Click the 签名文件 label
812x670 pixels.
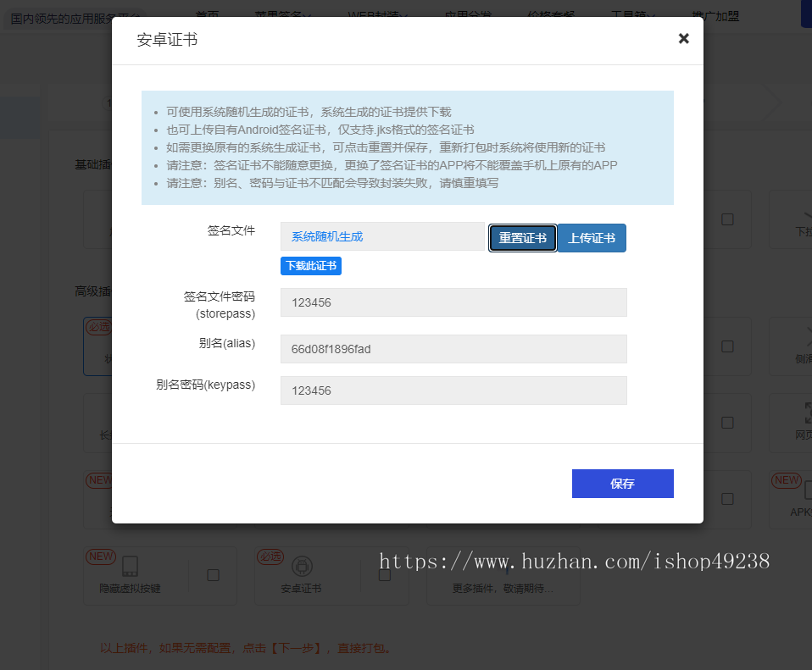pyautogui.click(x=231, y=230)
